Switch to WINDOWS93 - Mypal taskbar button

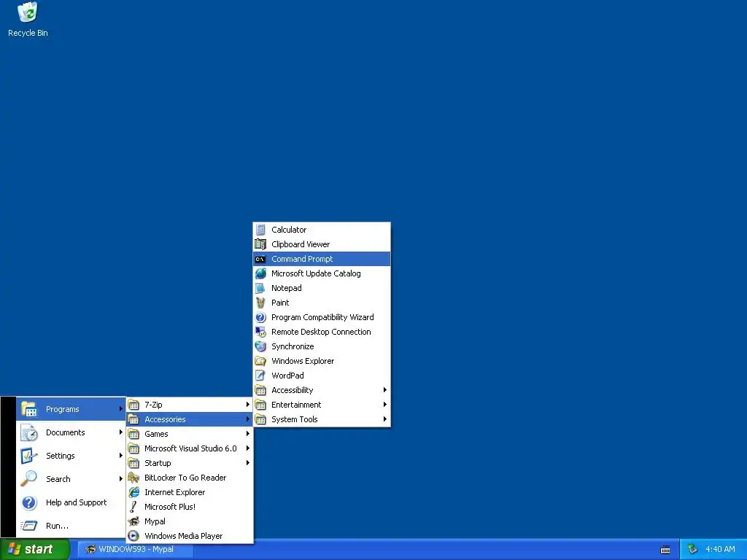click(x=135, y=550)
